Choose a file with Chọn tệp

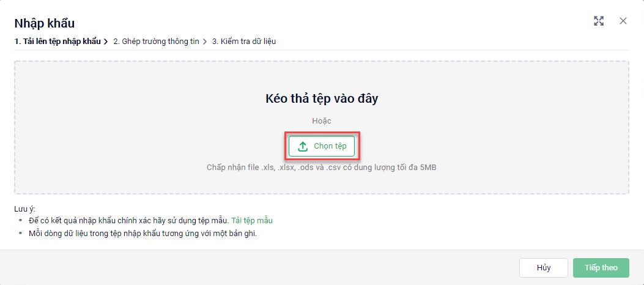coord(322,146)
